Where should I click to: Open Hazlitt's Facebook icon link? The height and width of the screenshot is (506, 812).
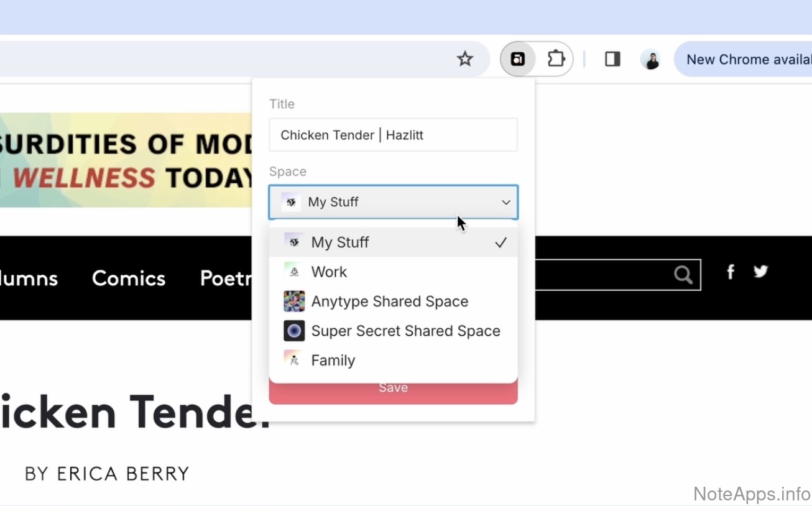pos(731,272)
